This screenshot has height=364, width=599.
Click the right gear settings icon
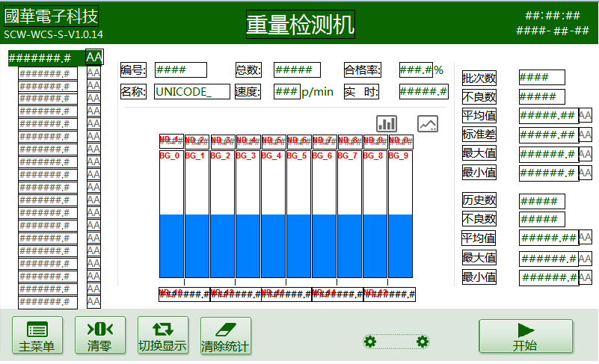(x=423, y=342)
